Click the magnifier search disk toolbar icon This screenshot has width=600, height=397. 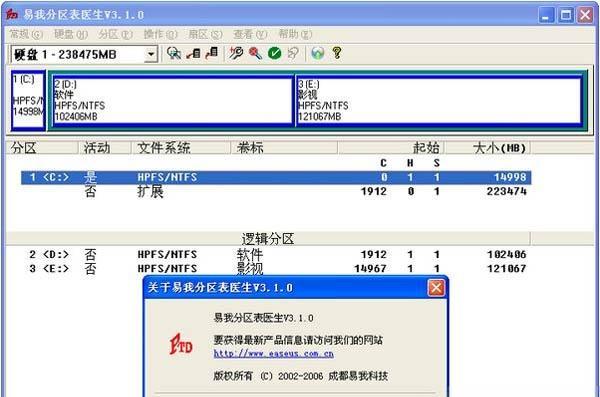(x=174, y=53)
